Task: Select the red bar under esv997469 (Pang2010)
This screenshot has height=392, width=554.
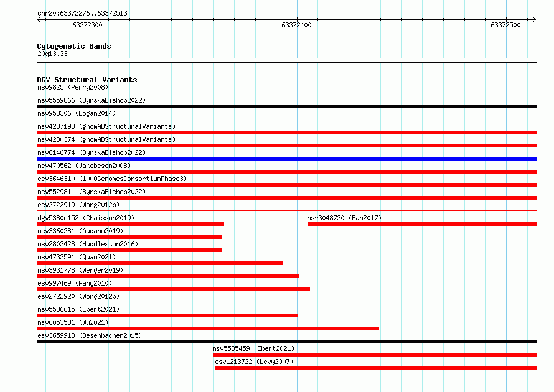Action: coord(174,289)
